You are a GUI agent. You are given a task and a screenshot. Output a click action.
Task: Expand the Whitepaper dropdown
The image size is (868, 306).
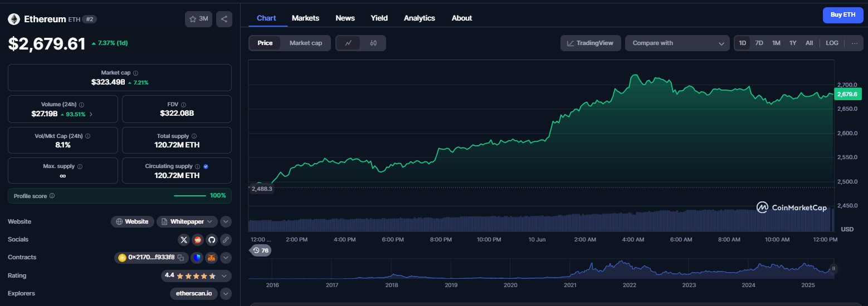[187, 221]
